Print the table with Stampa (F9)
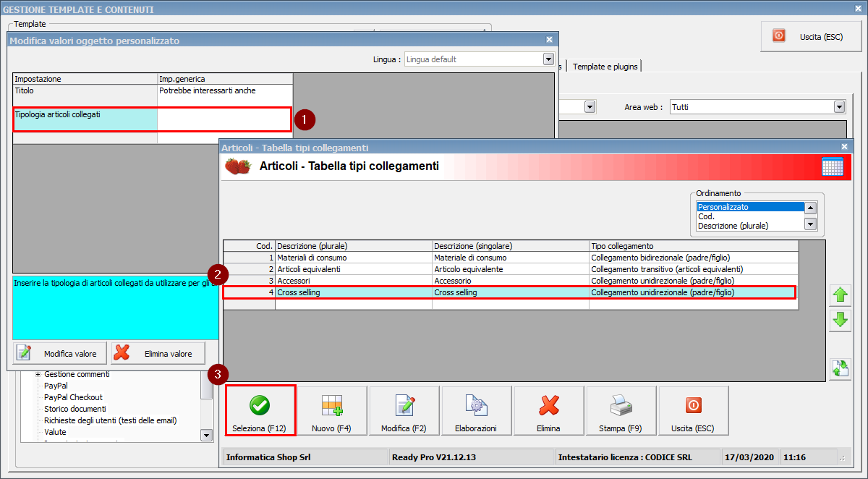This screenshot has width=868, height=479. [x=621, y=411]
